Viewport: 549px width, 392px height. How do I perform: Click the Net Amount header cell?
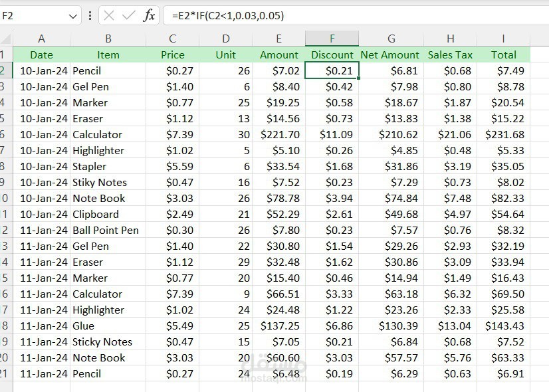391,54
